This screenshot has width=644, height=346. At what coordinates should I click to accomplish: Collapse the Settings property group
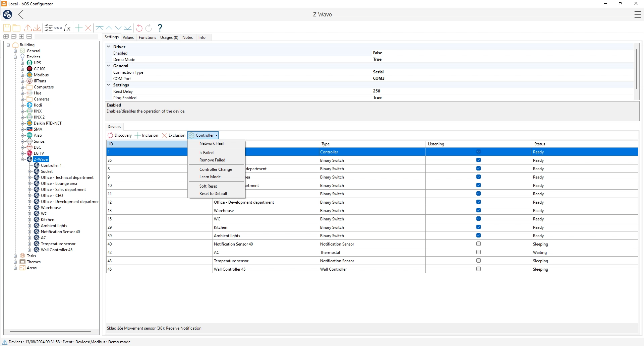pos(109,85)
